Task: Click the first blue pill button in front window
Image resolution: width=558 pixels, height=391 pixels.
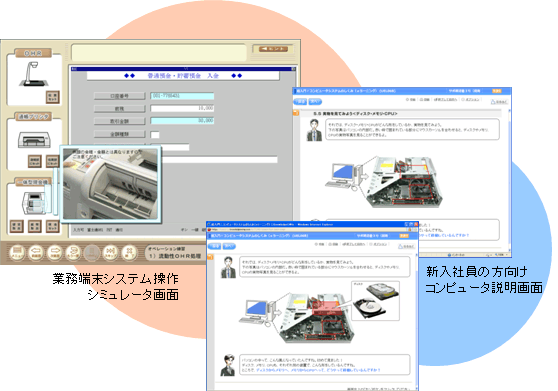Action: click(x=215, y=246)
